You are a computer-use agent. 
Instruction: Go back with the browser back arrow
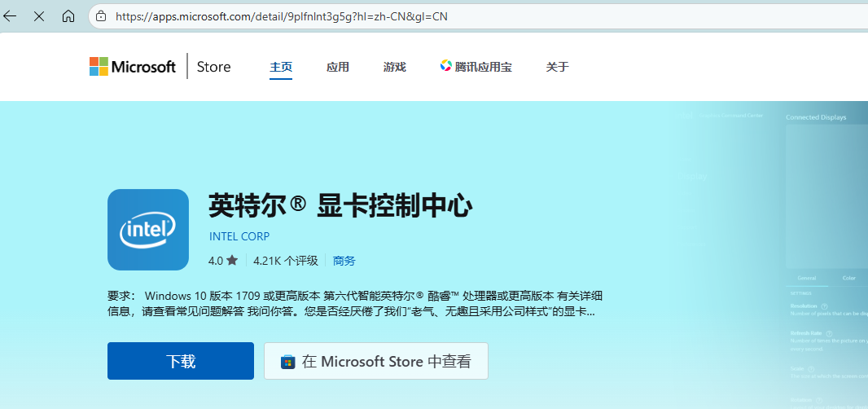click(x=10, y=16)
